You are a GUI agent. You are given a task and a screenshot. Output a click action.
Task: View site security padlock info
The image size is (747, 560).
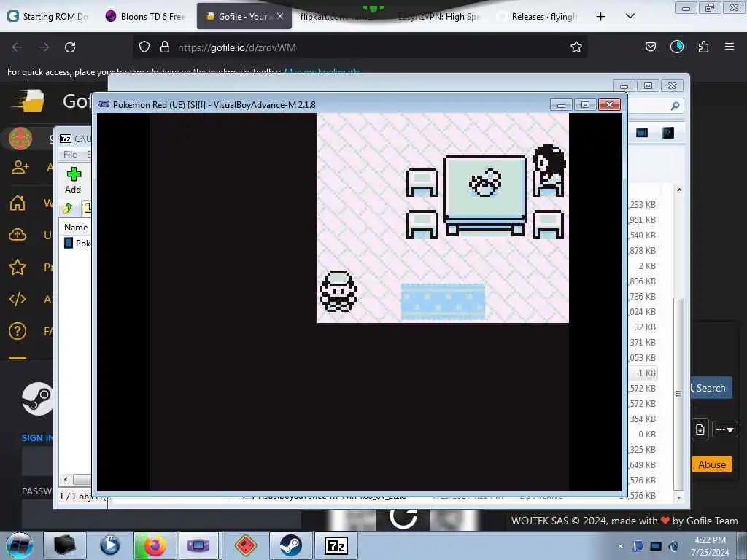point(165,47)
